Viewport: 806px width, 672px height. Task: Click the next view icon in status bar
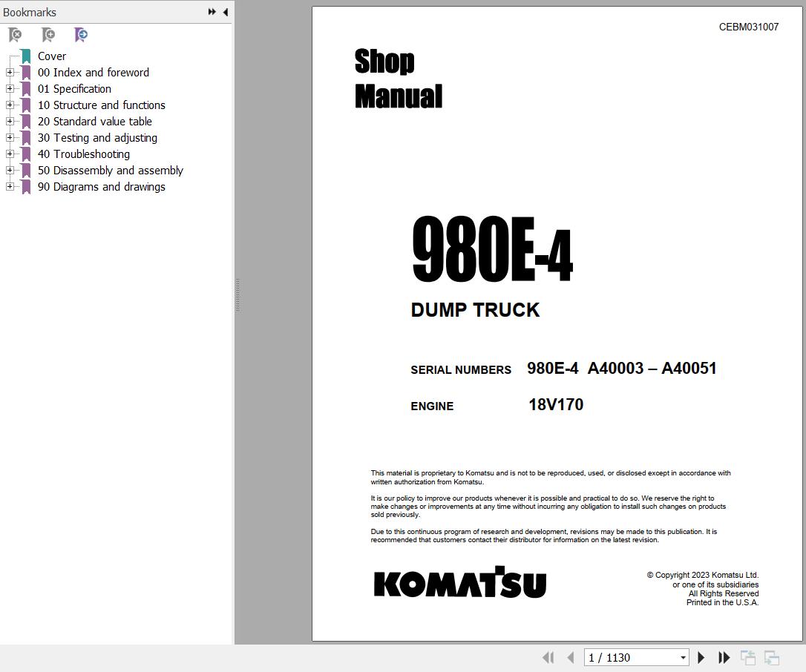pos(772,658)
